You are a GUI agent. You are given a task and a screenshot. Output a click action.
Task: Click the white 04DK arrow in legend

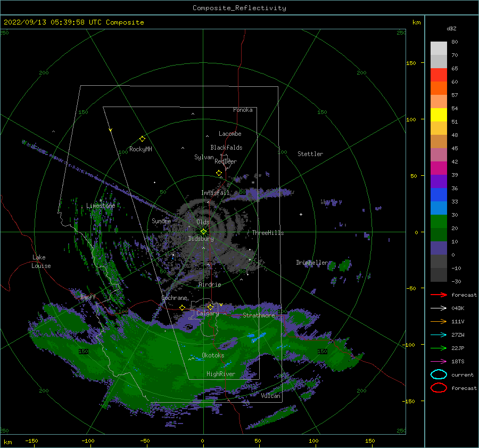tap(439, 308)
